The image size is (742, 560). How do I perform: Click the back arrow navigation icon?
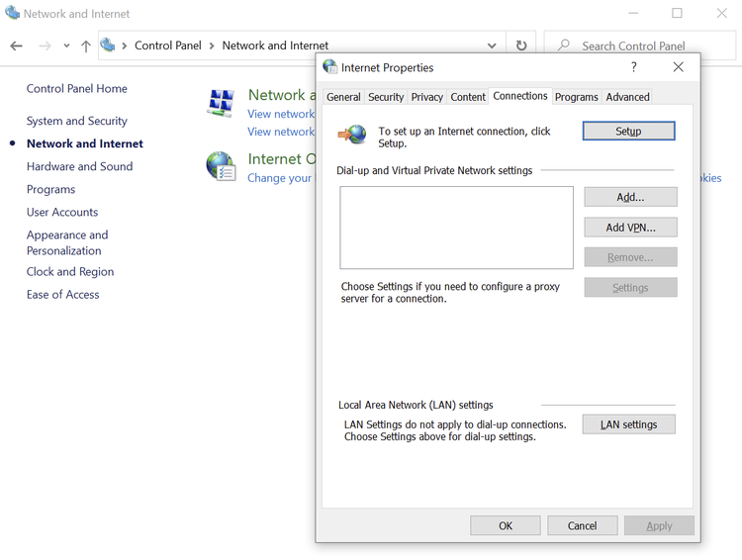[16, 46]
